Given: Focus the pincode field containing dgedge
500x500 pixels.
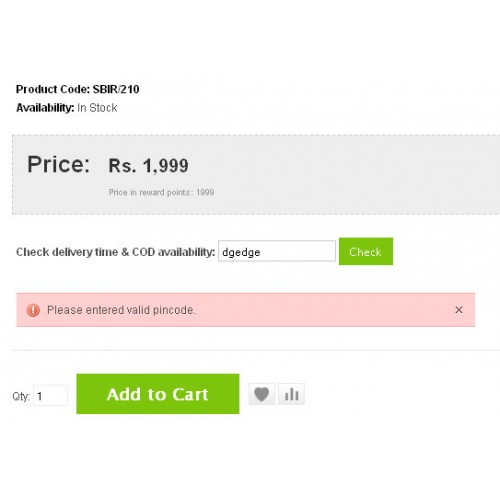Looking at the screenshot, I should 277,251.
